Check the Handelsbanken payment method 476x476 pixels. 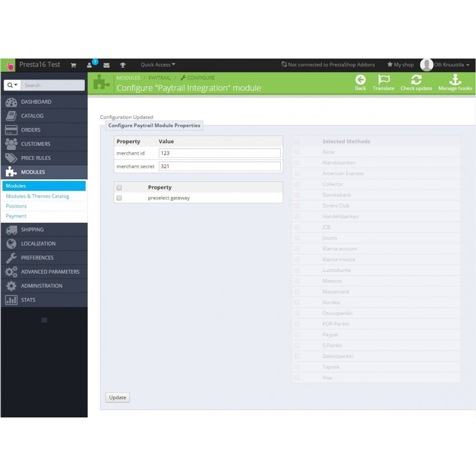(297, 217)
